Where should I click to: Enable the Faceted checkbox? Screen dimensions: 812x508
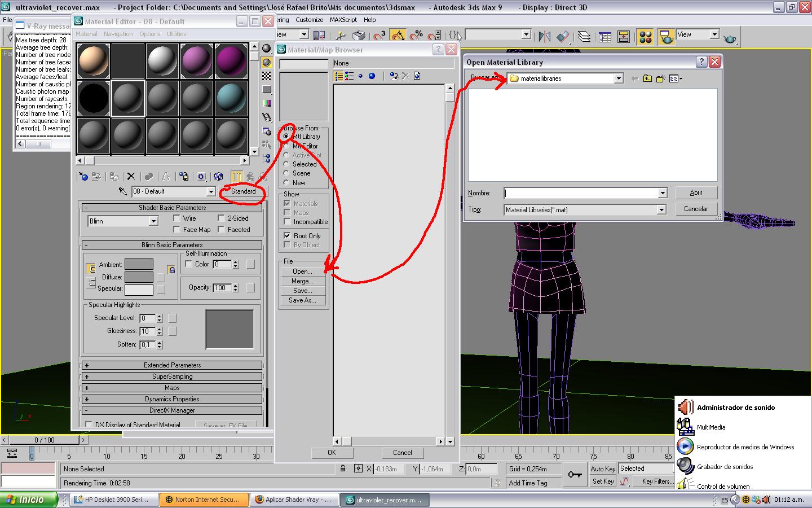click(x=222, y=230)
